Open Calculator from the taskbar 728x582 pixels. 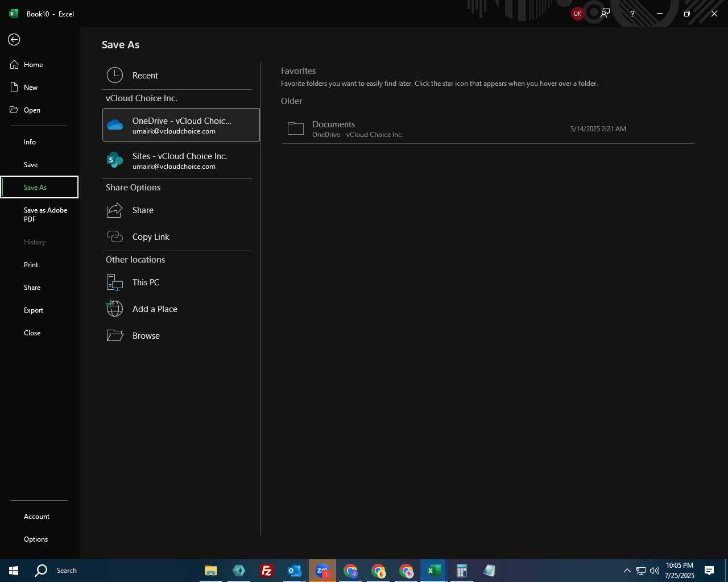click(x=462, y=571)
